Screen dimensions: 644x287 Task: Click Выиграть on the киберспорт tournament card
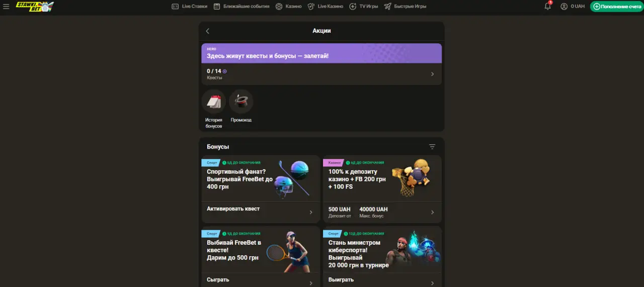341,279
